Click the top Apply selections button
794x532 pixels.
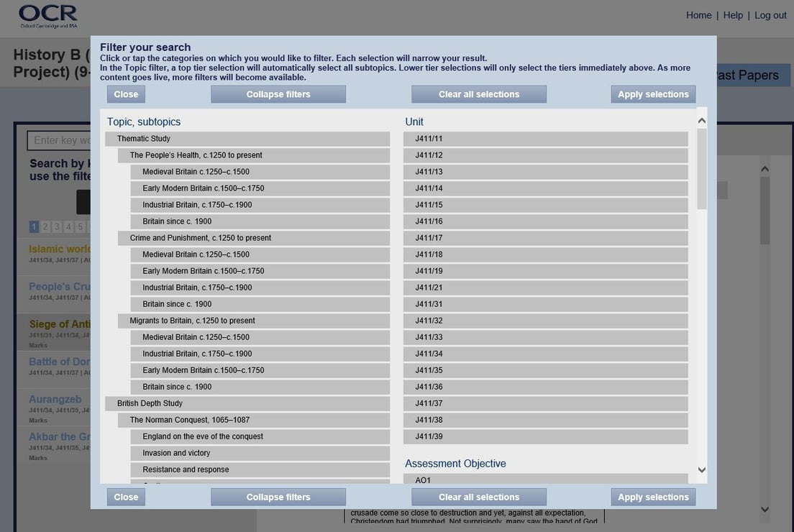click(653, 94)
